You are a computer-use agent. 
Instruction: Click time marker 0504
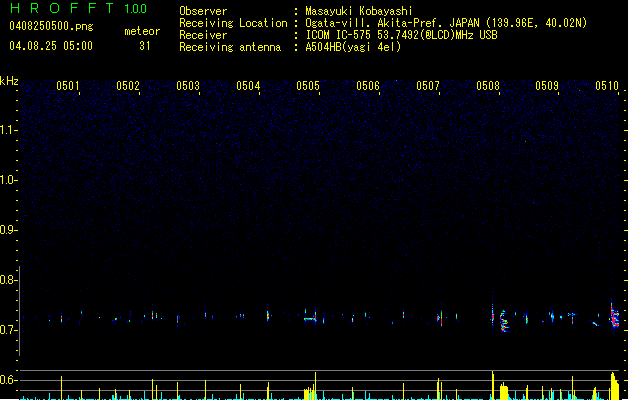[x=248, y=85]
